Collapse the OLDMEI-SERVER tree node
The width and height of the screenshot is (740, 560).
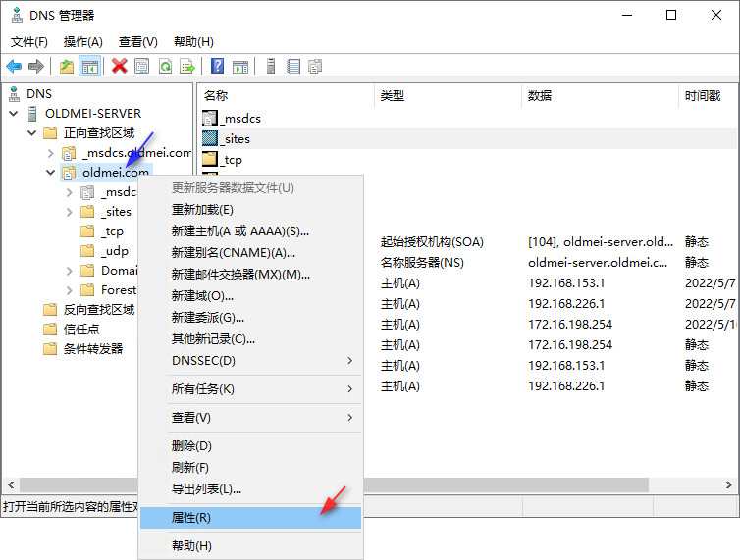[x=13, y=114]
